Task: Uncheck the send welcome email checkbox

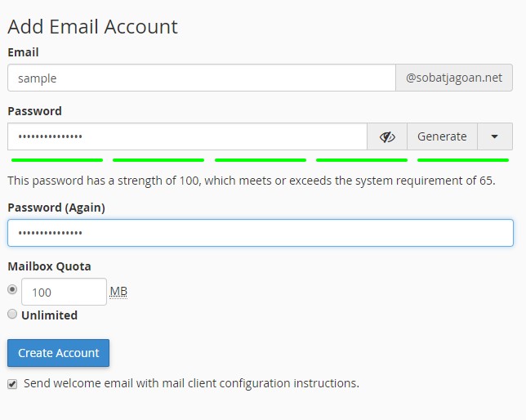Action: pos(12,384)
